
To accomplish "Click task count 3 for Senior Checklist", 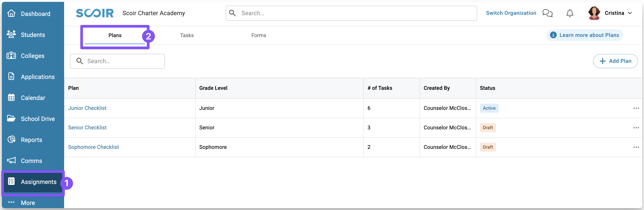I will tap(369, 128).
